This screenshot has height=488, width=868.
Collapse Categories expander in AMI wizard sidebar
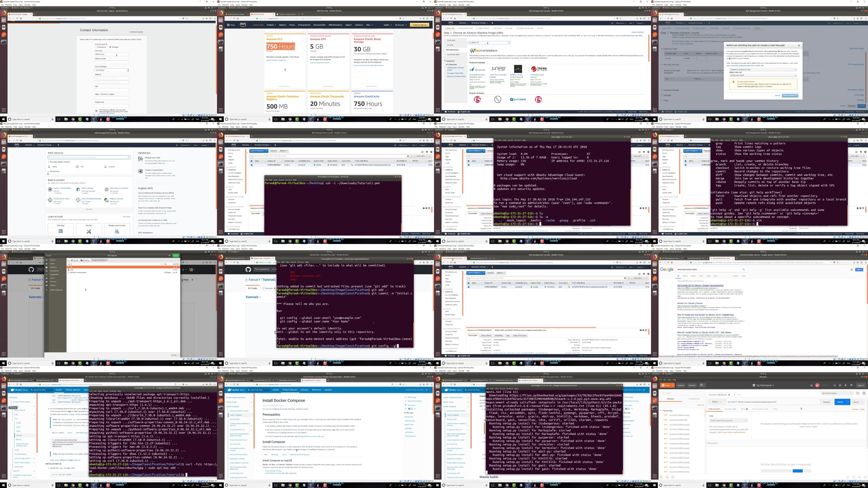pyautogui.click(x=445, y=61)
